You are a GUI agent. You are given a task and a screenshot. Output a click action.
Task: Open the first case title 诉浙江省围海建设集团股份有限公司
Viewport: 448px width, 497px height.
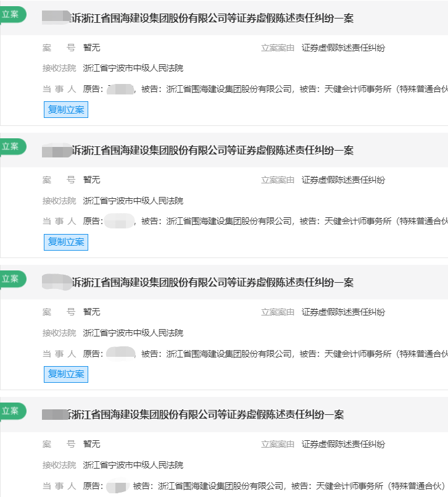point(197,18)
